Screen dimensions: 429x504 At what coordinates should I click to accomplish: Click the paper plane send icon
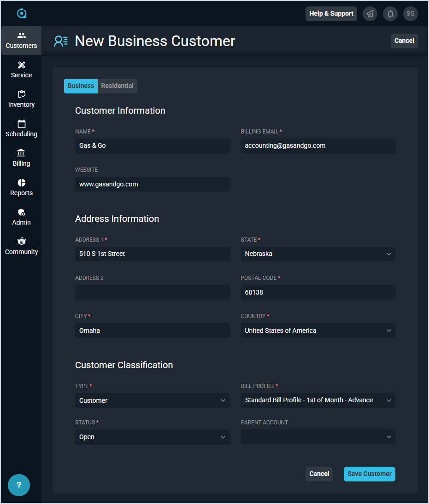coord(370,14)
